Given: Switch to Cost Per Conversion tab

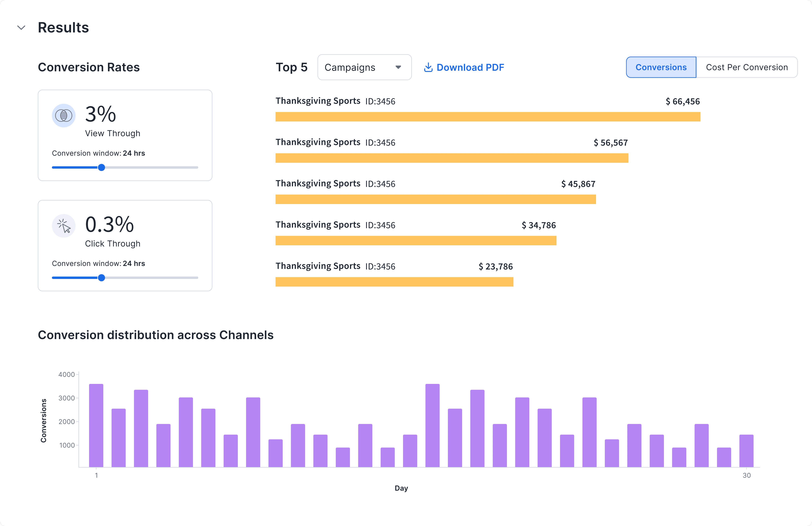Looking at the screenshot, I should [747, 67].
